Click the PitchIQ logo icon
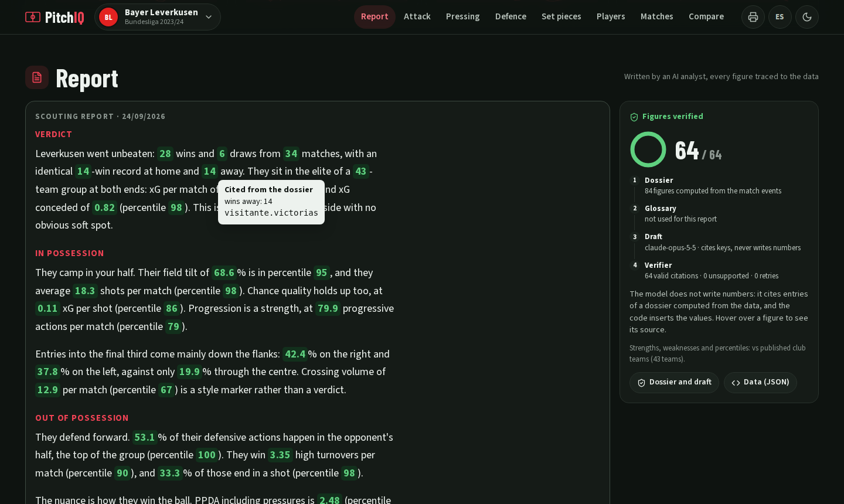This screenshot has width=844, height=504. click(x=33, y=17)
